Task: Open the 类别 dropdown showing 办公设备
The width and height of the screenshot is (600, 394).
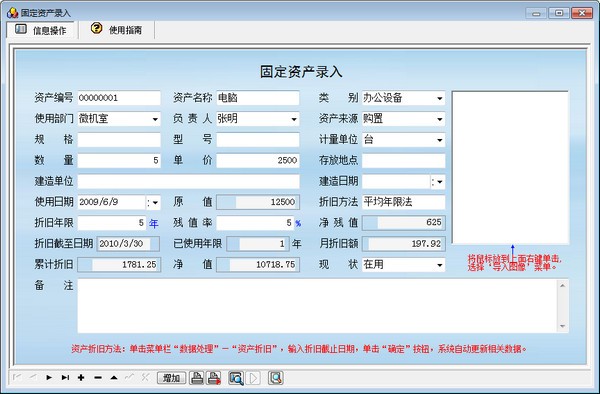Action: pyautogui.click(x=440, y=98)
